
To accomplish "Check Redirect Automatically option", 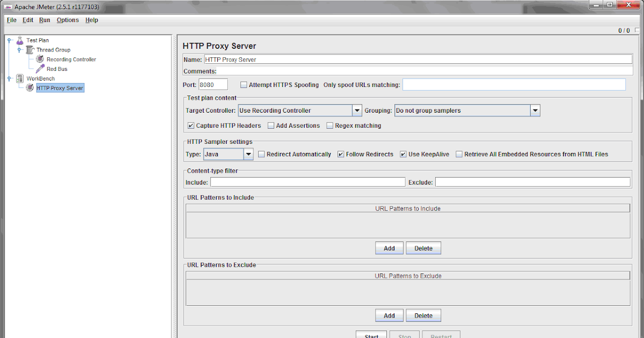I will 261,154.
